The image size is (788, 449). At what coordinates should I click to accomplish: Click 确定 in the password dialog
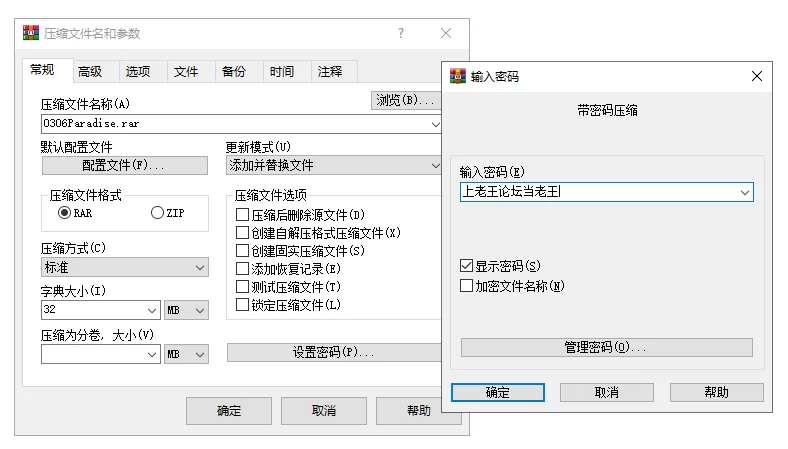pyautogui.click(x=498, y=392)
